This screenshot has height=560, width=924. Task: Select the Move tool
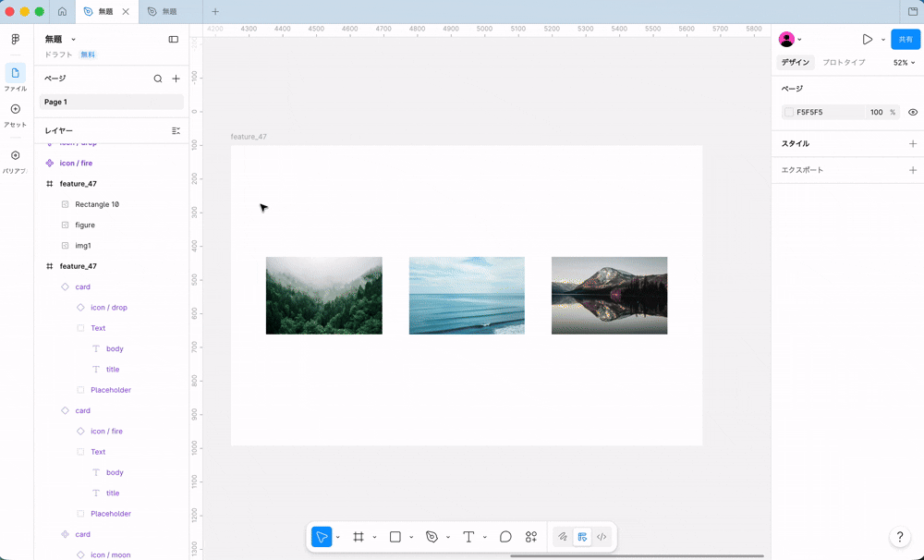coord(322,536)
